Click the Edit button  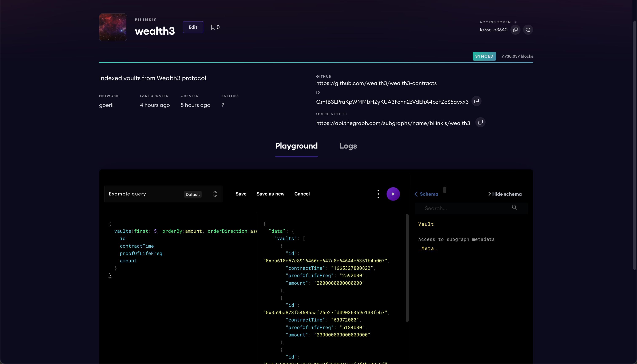193,27
